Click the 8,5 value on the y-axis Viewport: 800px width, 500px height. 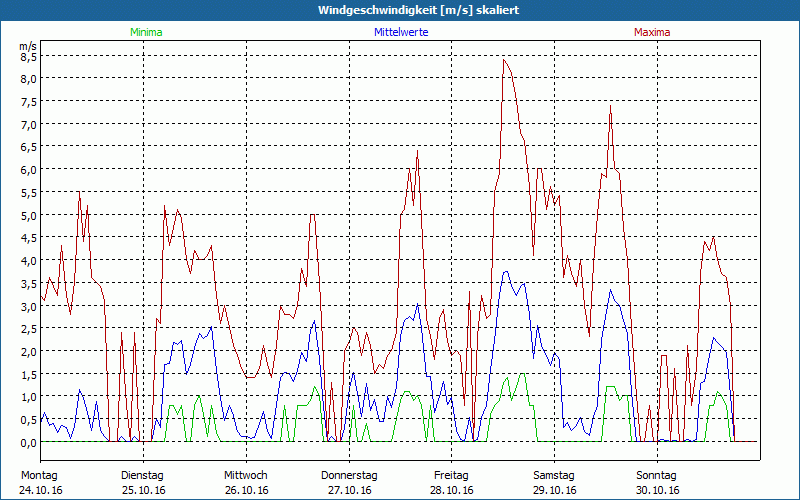[x=28, y=57]
